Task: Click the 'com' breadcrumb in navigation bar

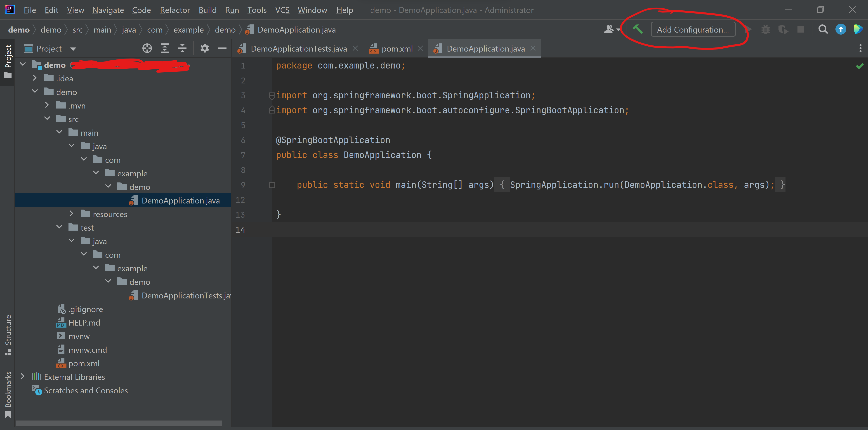Action: (155, 30)
